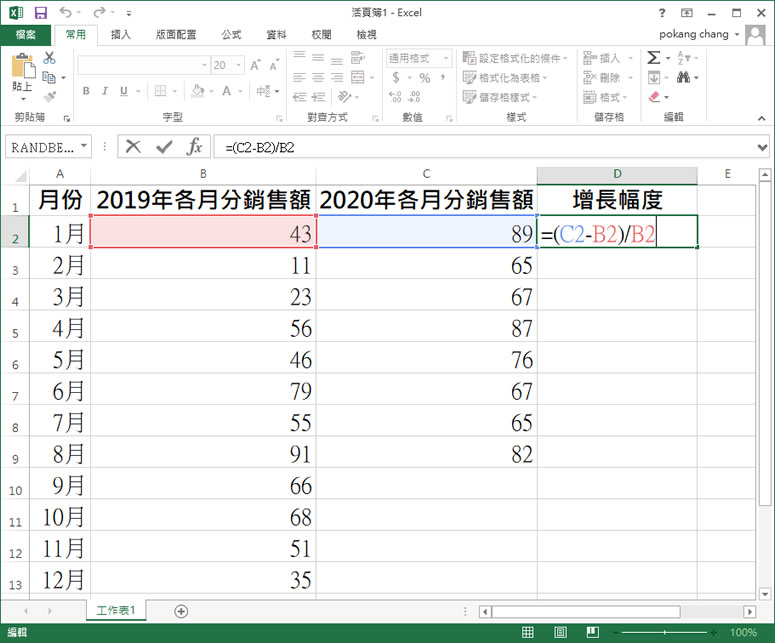The width and height of the screenshot is (775, 643).
Task: Cancel formula entry with X button
Action: tap(133, 147)
